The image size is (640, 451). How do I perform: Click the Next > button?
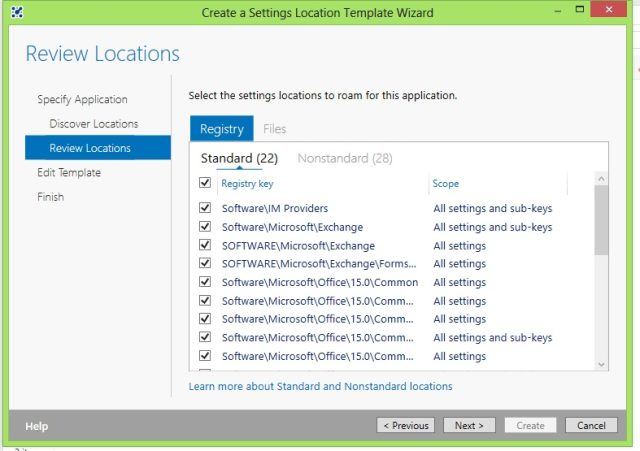(x=469, y=425)
